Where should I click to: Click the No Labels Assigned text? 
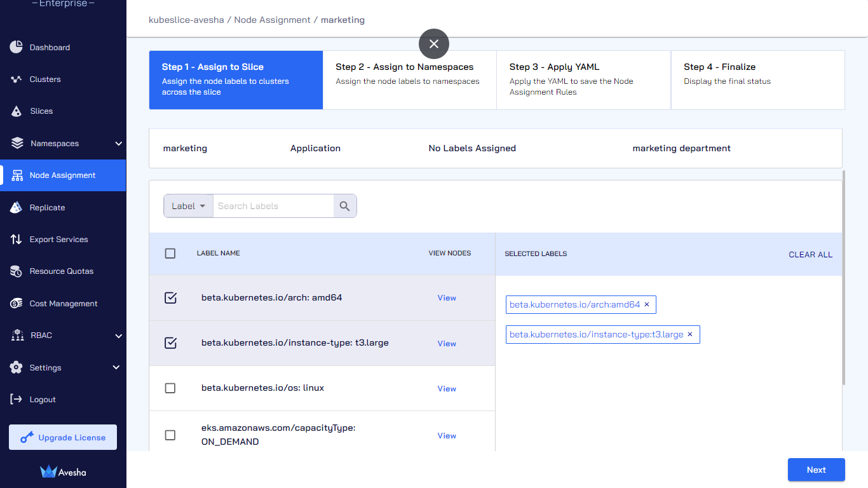[x=472, y=148]
